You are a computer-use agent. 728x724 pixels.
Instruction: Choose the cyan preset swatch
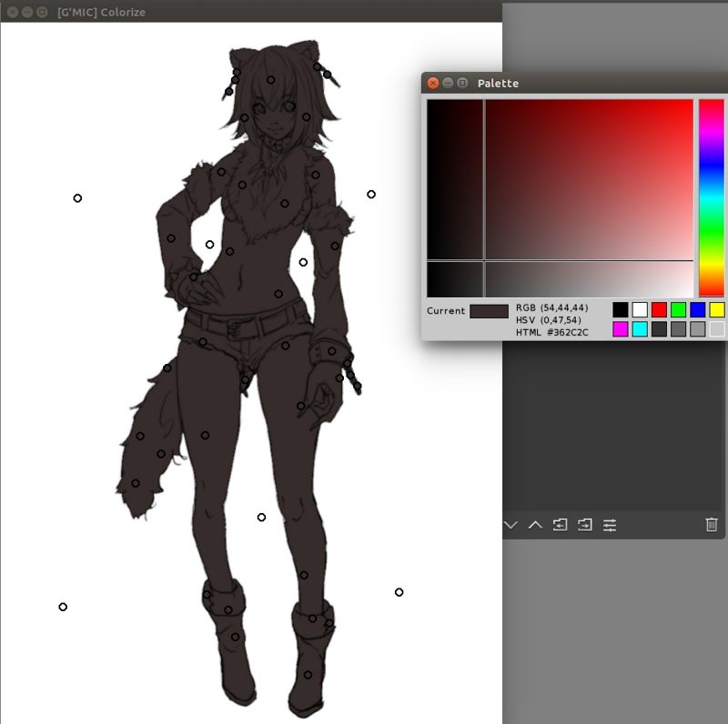click(x=640, y=328)
